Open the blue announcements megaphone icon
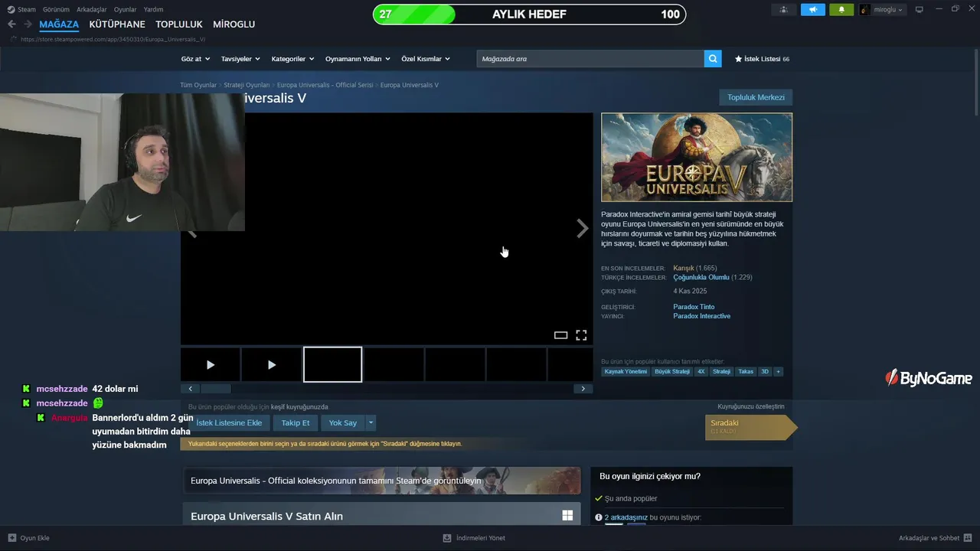The height and width of the screenshot is (551, 980). pos(813,9)
